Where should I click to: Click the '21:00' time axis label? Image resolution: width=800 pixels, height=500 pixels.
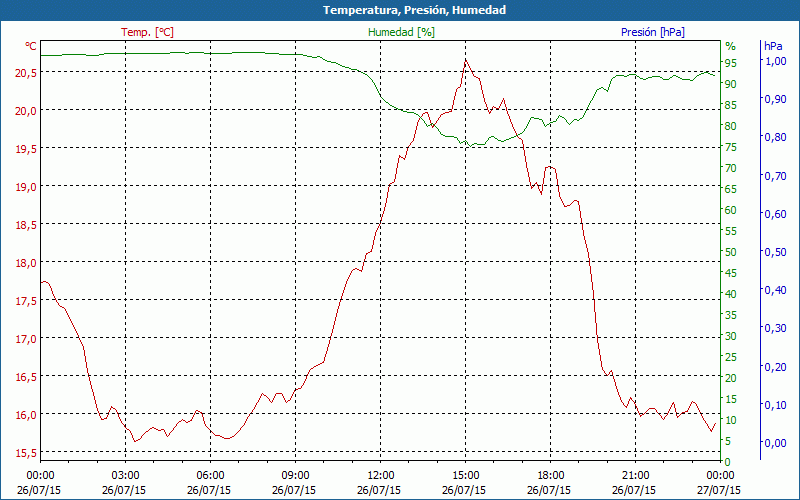coord(635,477)
